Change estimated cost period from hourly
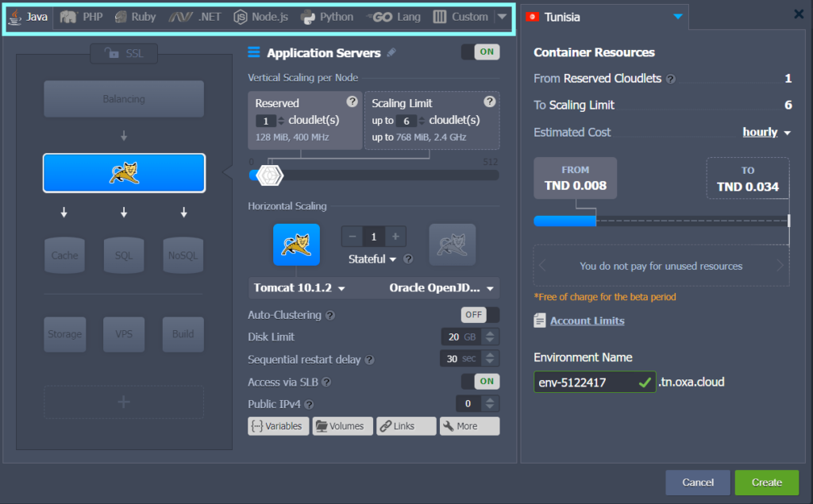The height and width of the screenshot is (504, 813). pos(766,133)
